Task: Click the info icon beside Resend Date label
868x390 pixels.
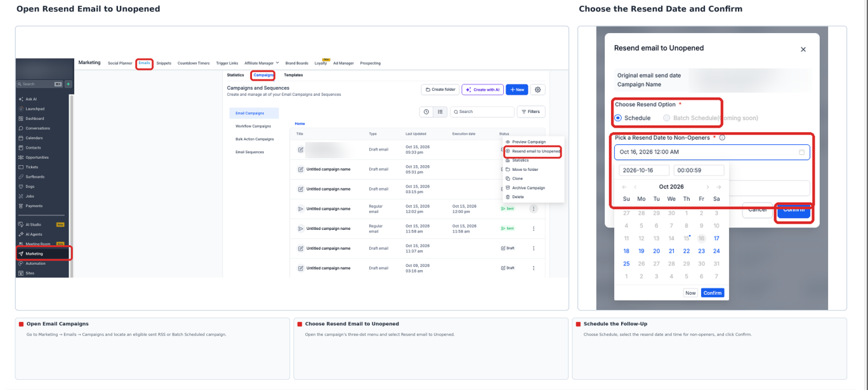Action: 723,138
